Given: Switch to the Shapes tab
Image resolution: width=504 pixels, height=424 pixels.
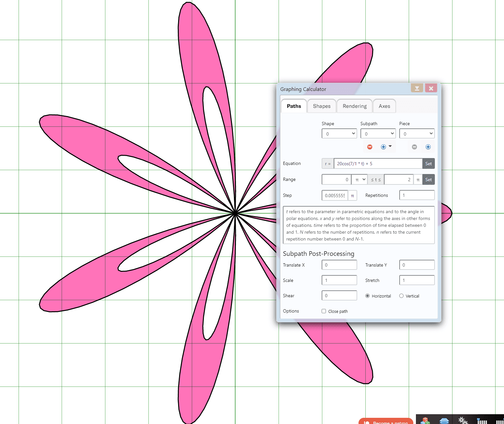Looking at the screenshot, I should [322, 106].
